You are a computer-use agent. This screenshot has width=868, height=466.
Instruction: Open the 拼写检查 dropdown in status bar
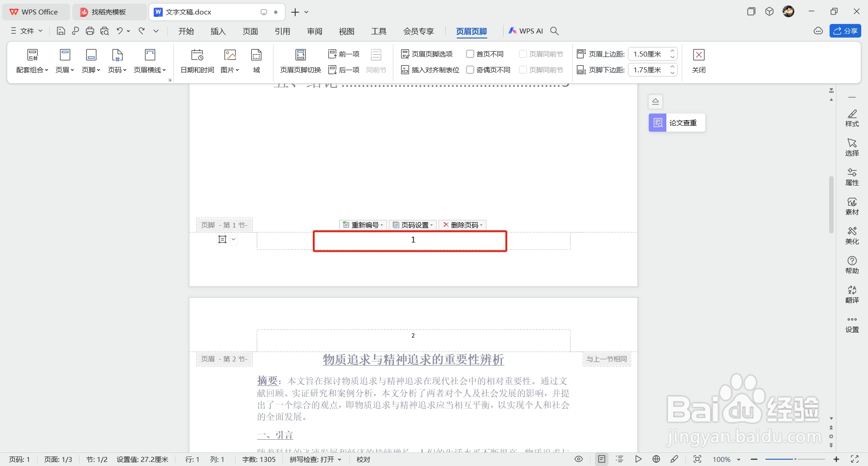tap(340, 459)
